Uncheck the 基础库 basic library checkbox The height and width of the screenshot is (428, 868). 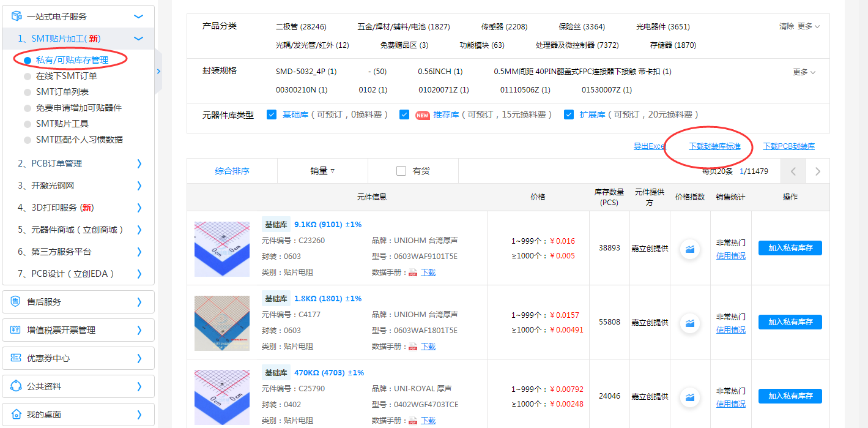272,115
